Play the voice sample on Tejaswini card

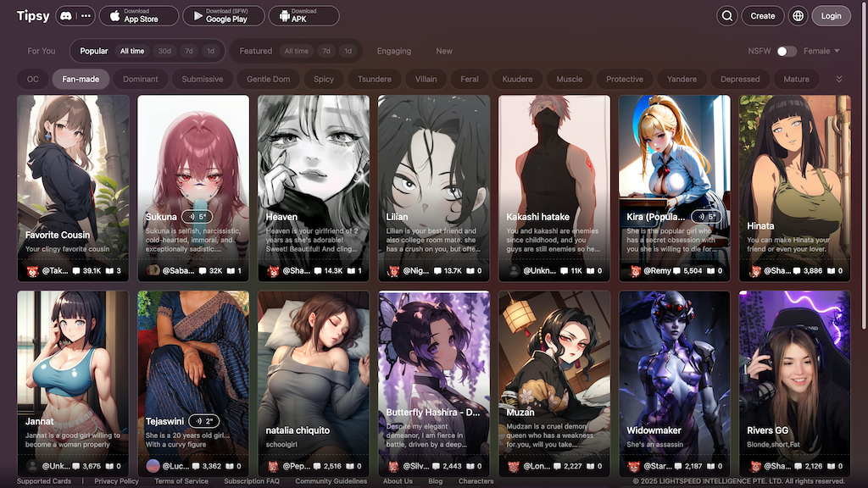[203, 421]
